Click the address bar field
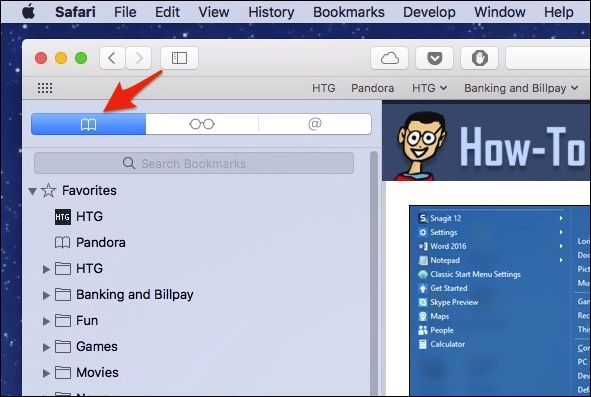 [548, 58]
